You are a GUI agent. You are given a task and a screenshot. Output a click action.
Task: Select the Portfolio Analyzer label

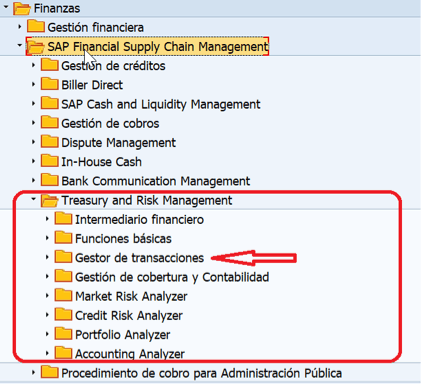pos(122,335)
